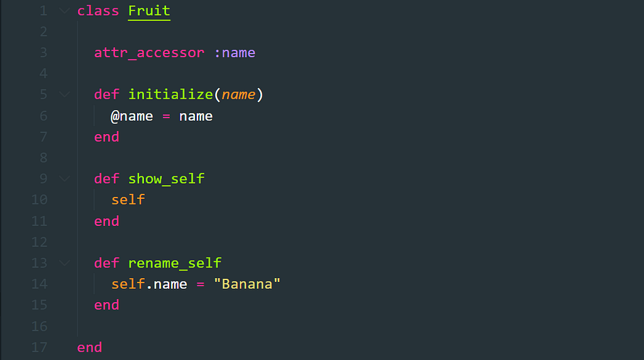This screenshot has height=360, width=644.
Task: Click the attr_accessor keyword
Action: pos(149,53)
